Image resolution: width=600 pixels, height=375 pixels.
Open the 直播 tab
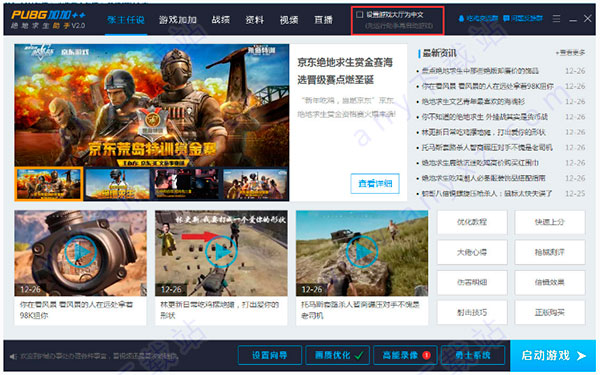click(x=323, y=20)
